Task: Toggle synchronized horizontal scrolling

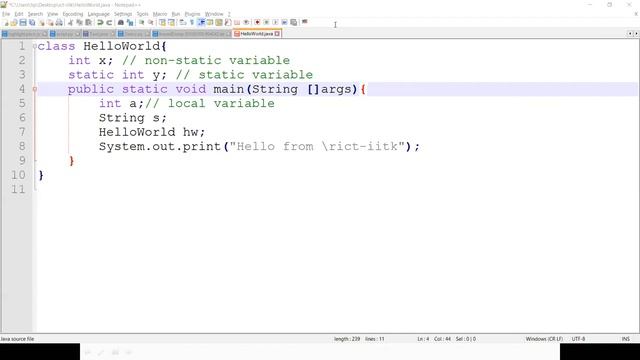Action: (171, 22)
